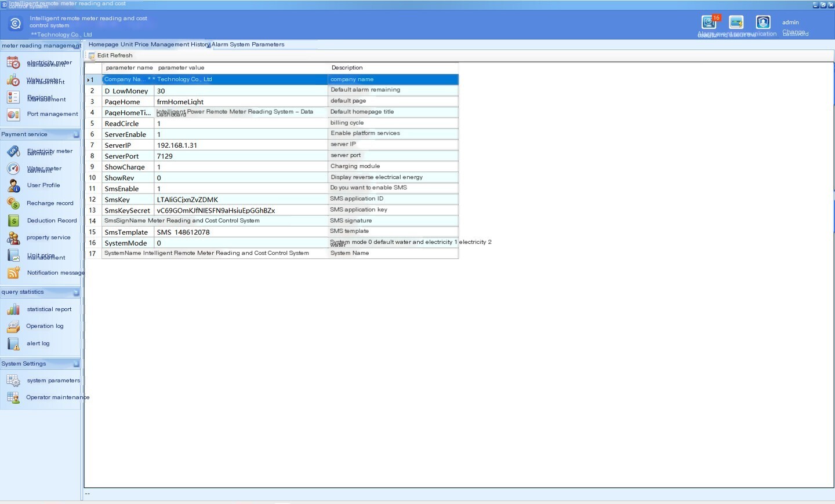Open Electricity meter payment icon

click(x=13, y=151)
